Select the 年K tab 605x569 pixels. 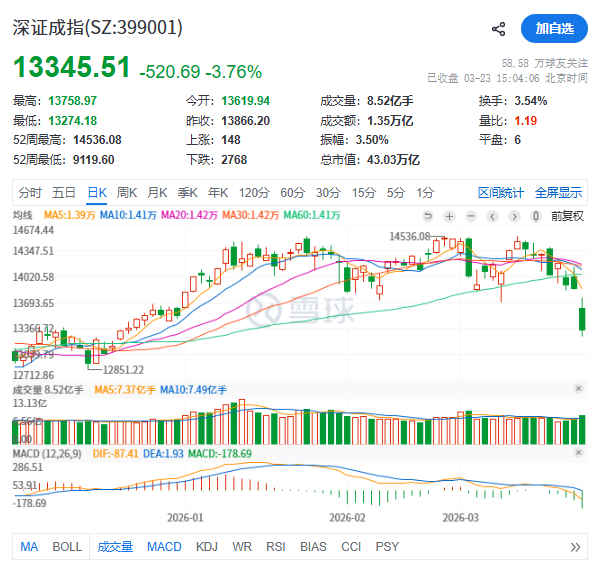[218, 192]
